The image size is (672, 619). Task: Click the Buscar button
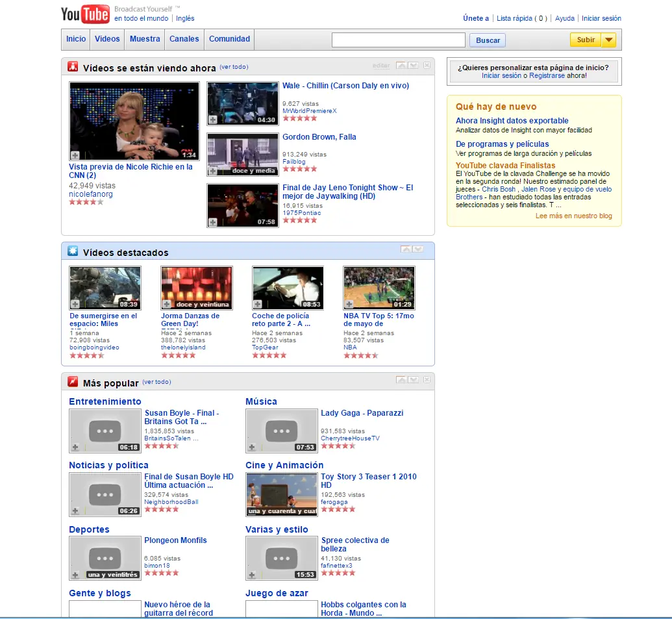click(488, 40)
